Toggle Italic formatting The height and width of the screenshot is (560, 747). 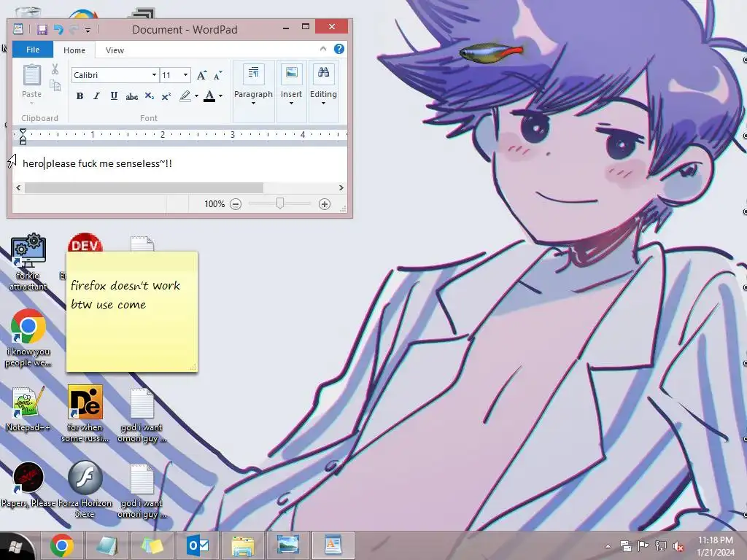point(97,96)
